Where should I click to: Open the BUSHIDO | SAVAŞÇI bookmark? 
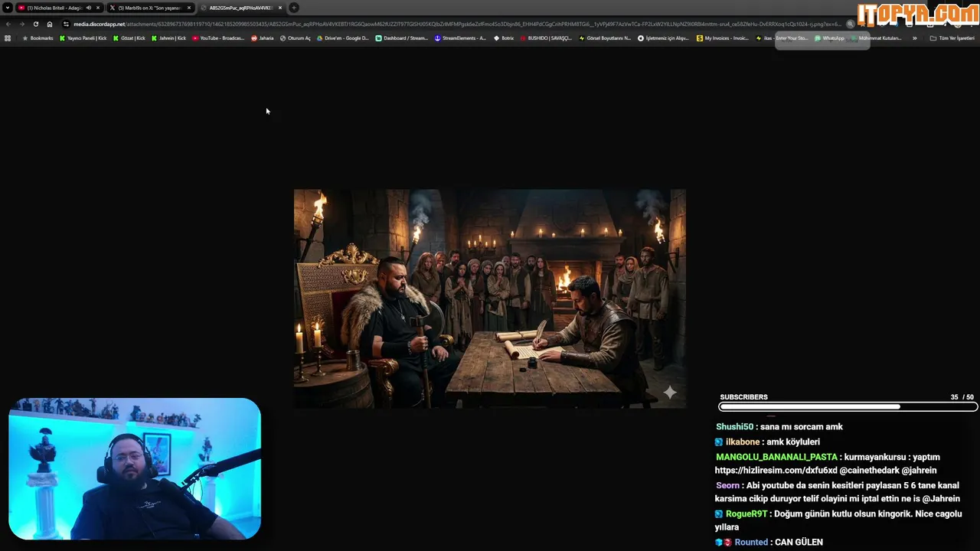[x=546, y=37]
